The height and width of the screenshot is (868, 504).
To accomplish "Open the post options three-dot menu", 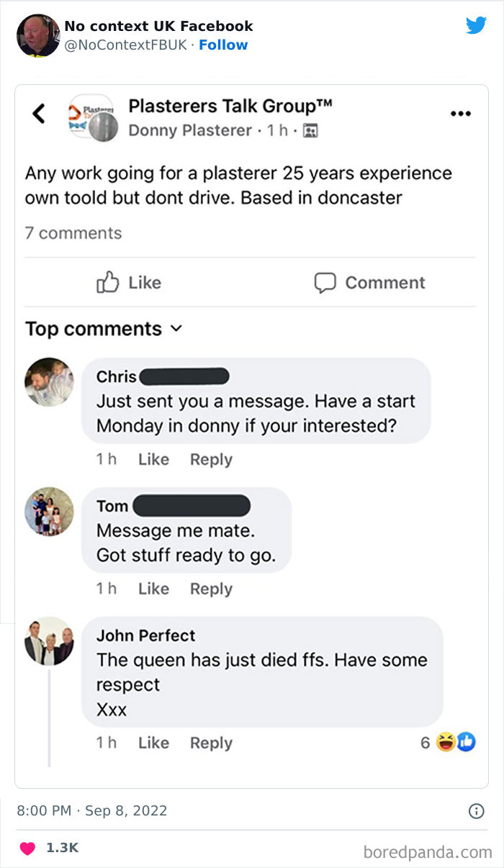I will 461,114.
